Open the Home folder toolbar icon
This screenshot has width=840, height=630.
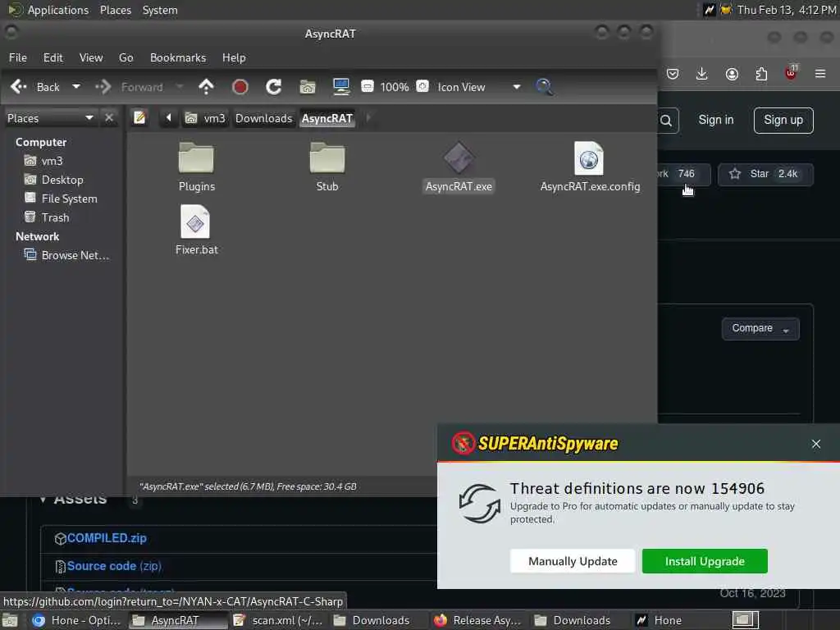click(308, 87)
